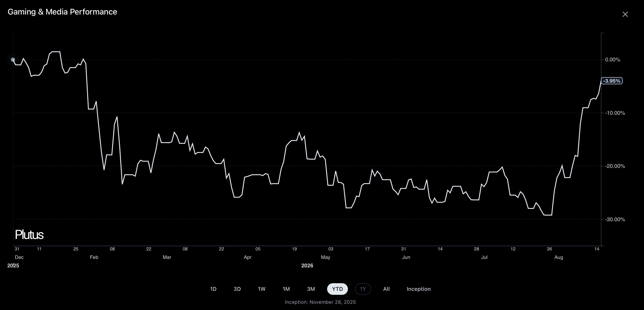Click the Plutus logo watermark
Screen dimensions: 644x310
click(x=29, y=235)
